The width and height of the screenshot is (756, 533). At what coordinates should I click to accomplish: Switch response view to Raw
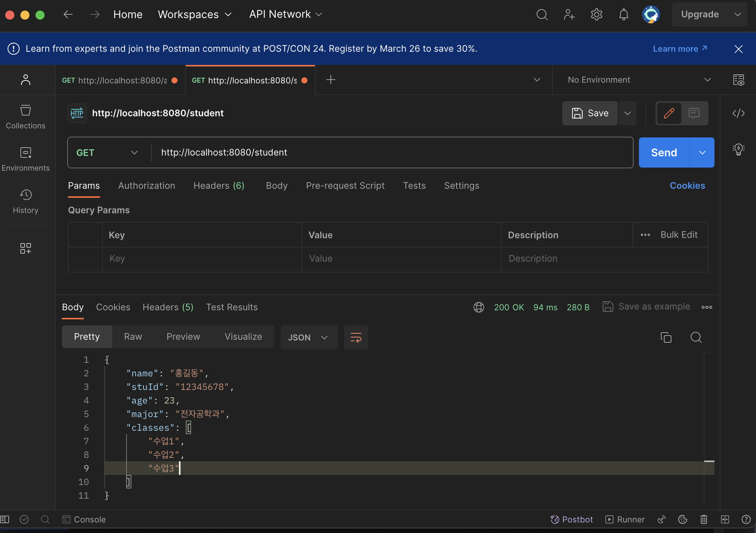point(133,337)
